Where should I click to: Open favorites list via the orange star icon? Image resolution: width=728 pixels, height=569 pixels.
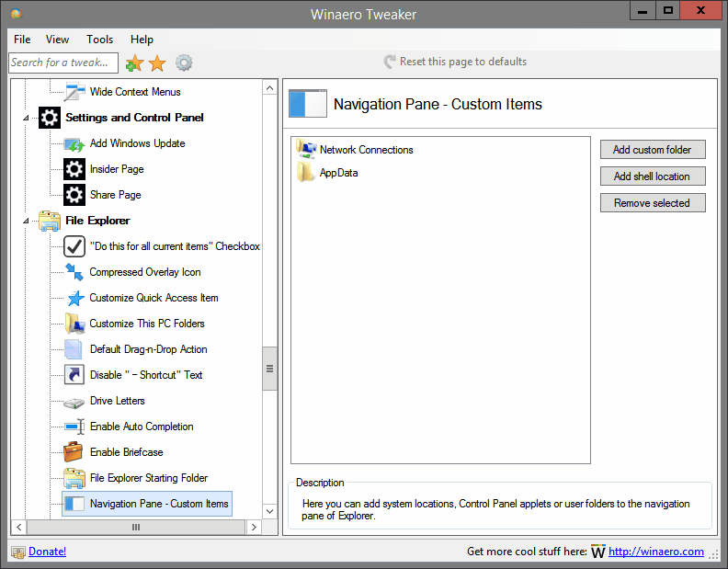[157, 63]
